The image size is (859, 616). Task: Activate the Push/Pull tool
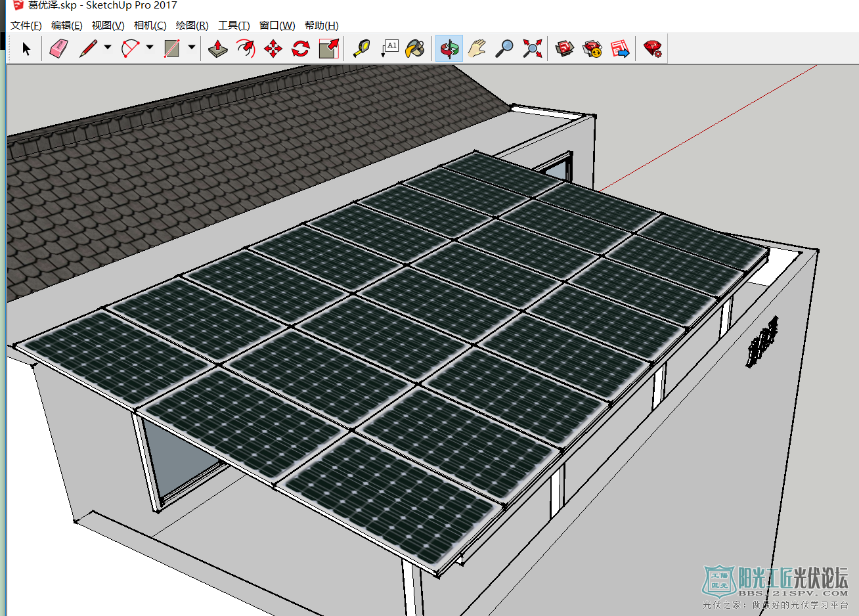(x=217, y=49)
